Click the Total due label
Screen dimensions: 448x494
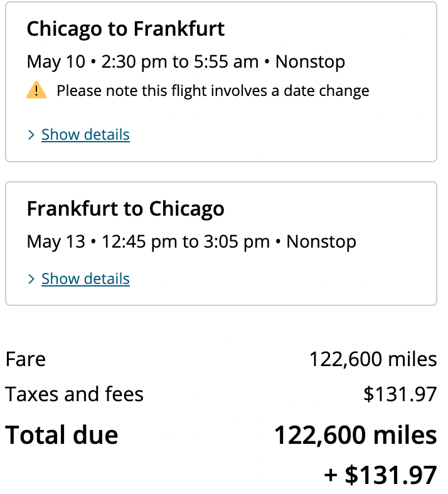[x=61, y=435]
